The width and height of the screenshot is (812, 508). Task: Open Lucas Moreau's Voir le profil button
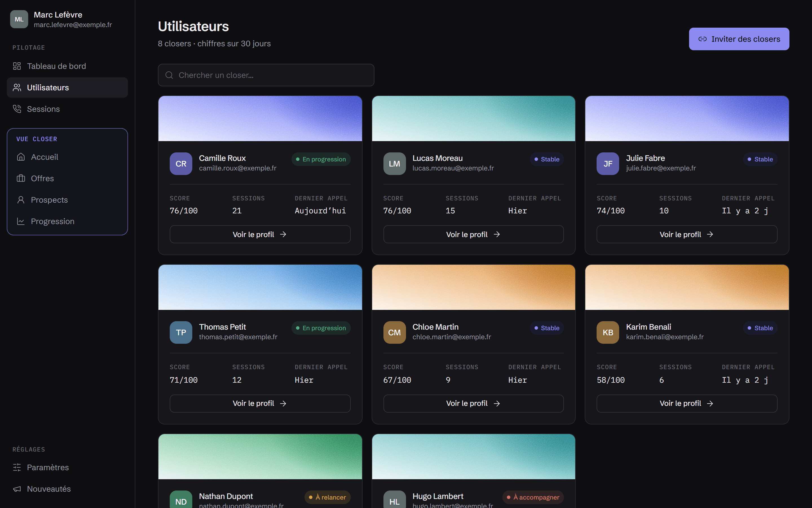473,234
